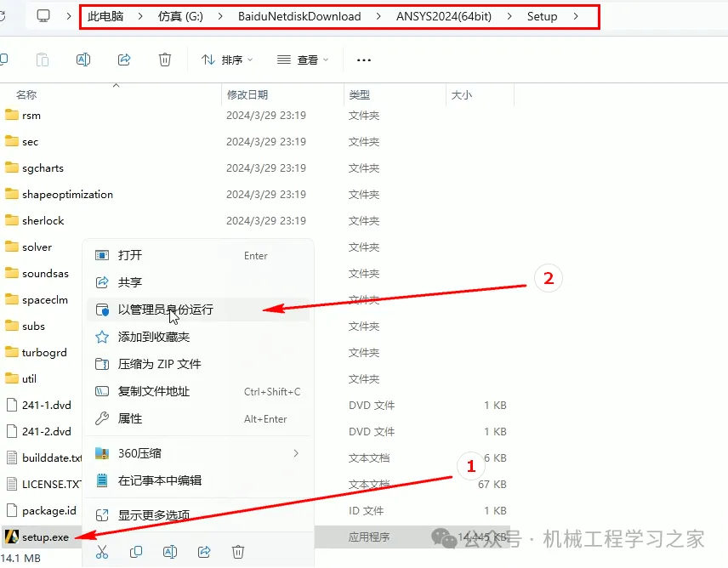Select the 241-2.dvd file

point(47,432)
